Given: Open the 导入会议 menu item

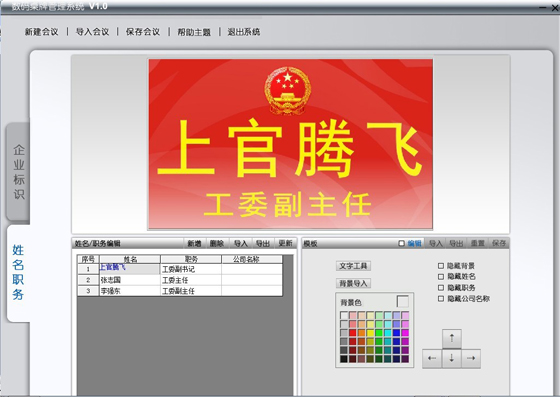Looking at the screenshot, I should pos(92,32).
